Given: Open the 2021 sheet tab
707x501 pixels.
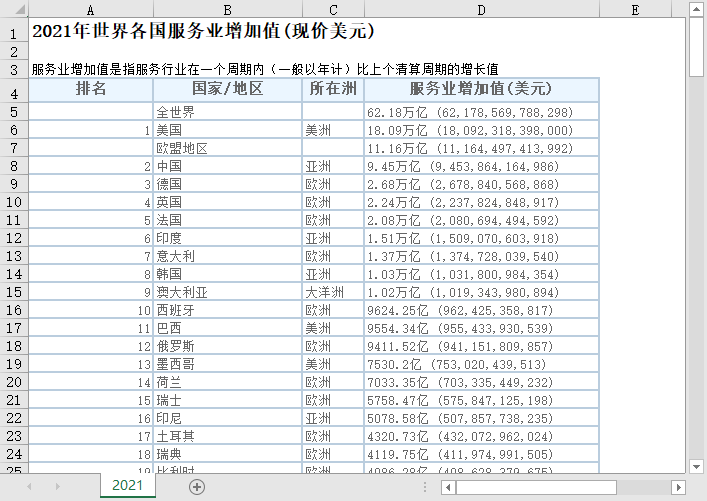Looking at the screenshot, I should [x=128, y=485].
